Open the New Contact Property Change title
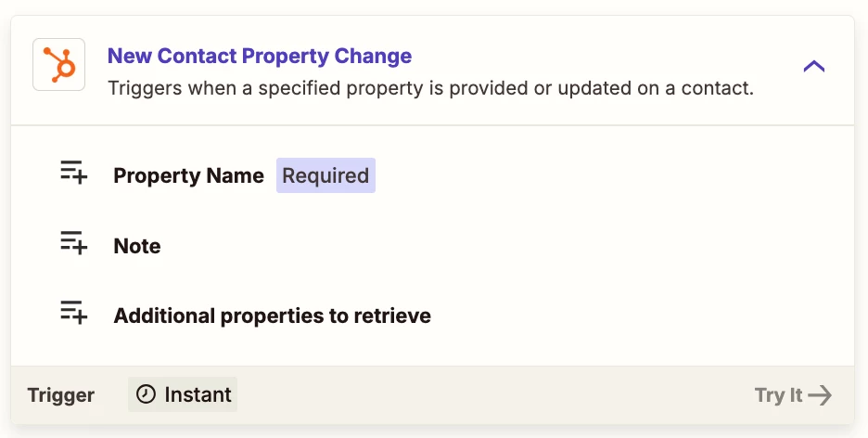The height and width of the screenshot is (438, 868). tap(260, 56)
